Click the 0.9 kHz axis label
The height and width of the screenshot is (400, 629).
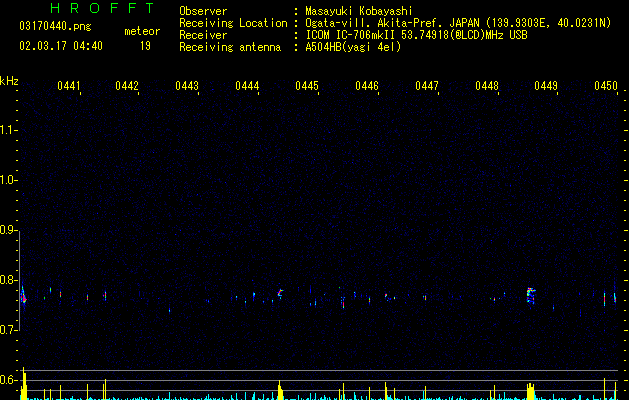(8, 230)
